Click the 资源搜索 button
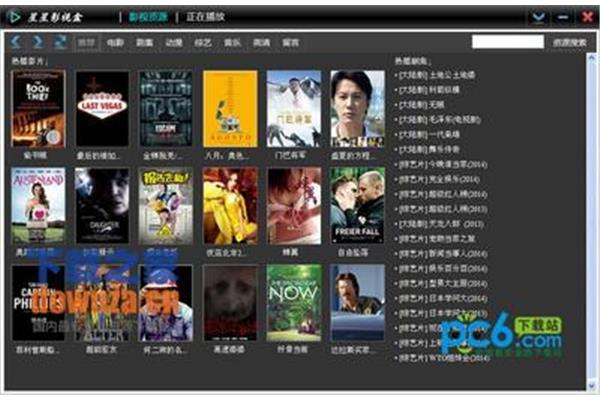 pyautogui.click(x=569, y=42)
